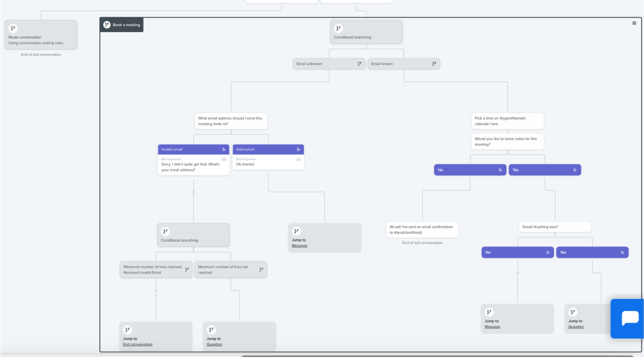
Task: Select the Email known condition
Action: pos(404,64)
